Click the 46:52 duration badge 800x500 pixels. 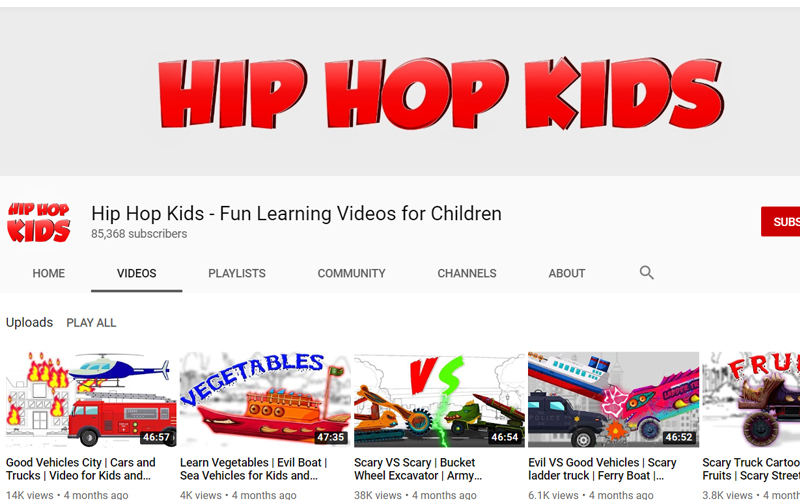click(x=679, y=437)
